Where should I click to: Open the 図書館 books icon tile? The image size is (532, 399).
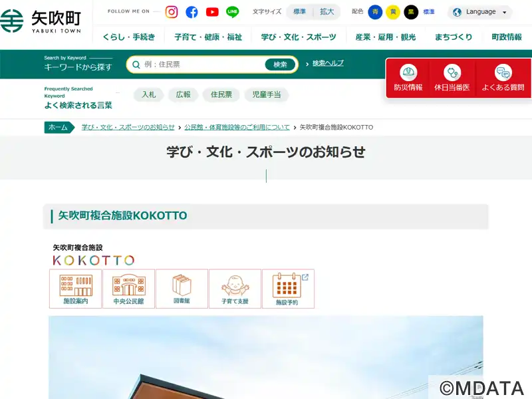coord(182,289)
